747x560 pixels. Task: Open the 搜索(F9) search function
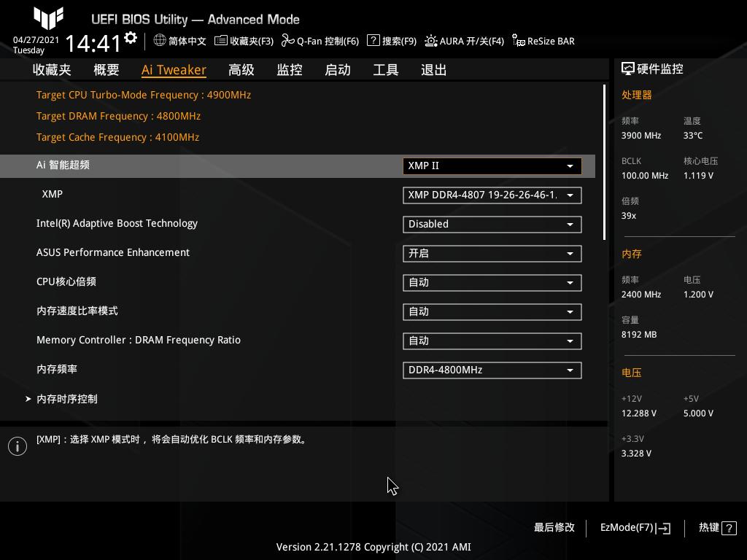pyautogui.click(x=394, y=42)
